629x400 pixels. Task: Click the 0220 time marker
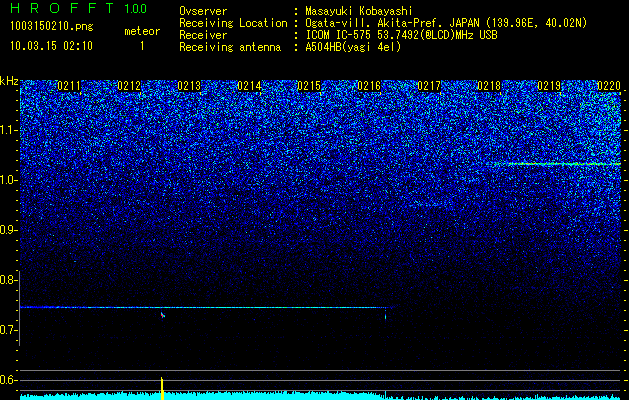(609, 86)
